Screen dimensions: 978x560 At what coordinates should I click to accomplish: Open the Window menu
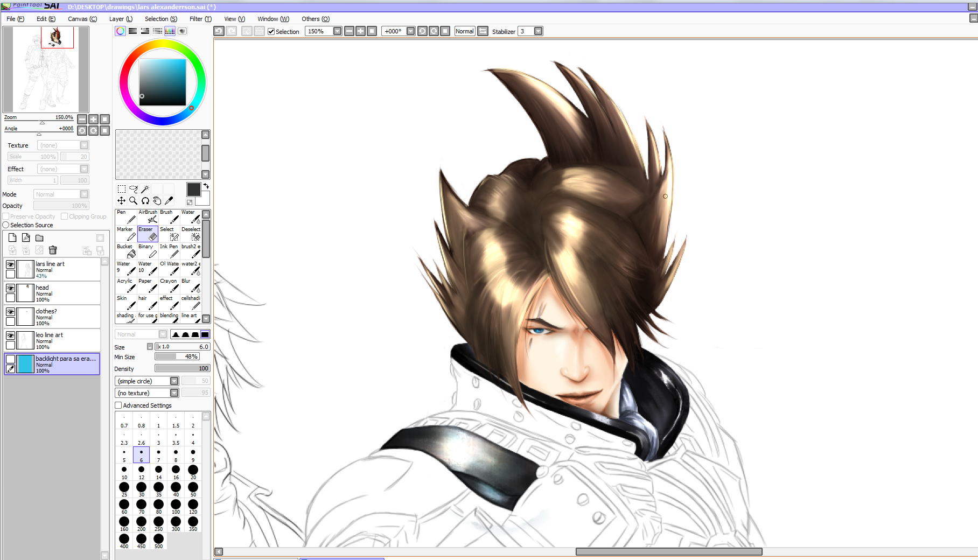click(x=273, y=19)
